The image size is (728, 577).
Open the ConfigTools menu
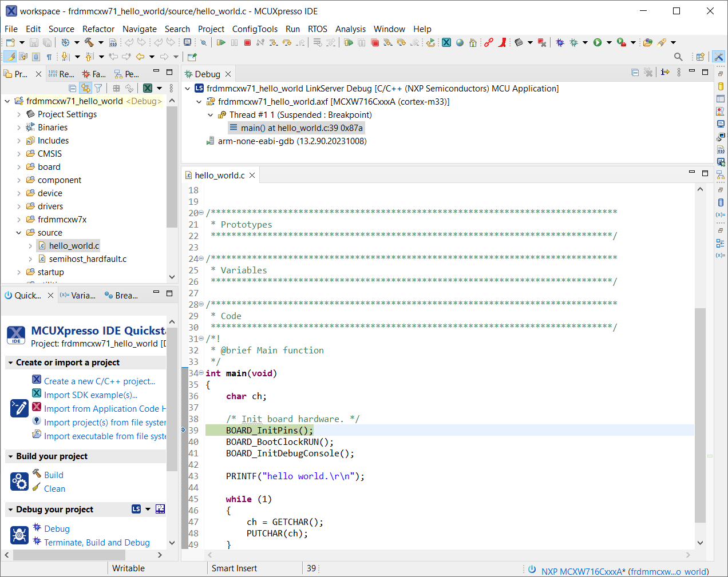tap(255, 29)
